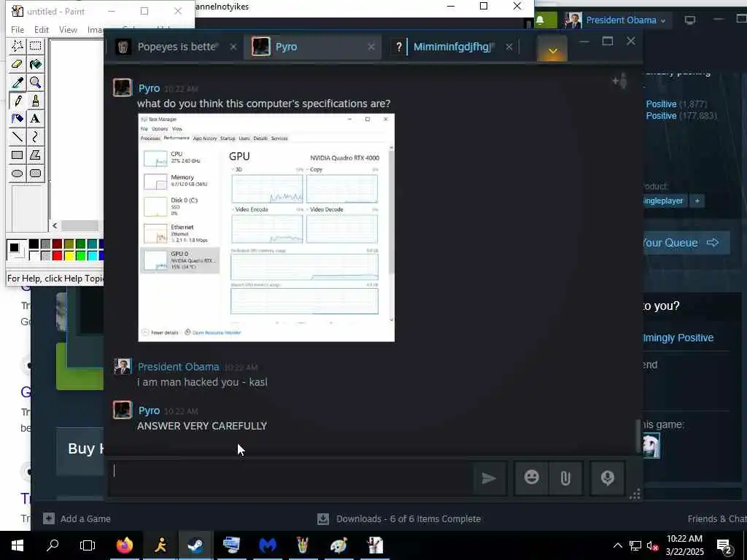This screenshot has height=560, width=747.
Task: Click the chat window vertical scrollbar
Action: pos(639,436)
